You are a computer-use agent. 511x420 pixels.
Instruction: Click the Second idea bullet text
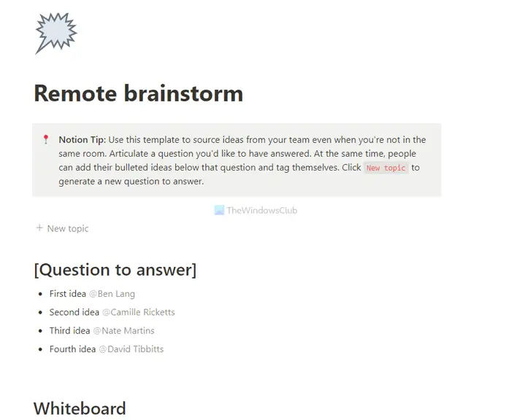(74, 312)
